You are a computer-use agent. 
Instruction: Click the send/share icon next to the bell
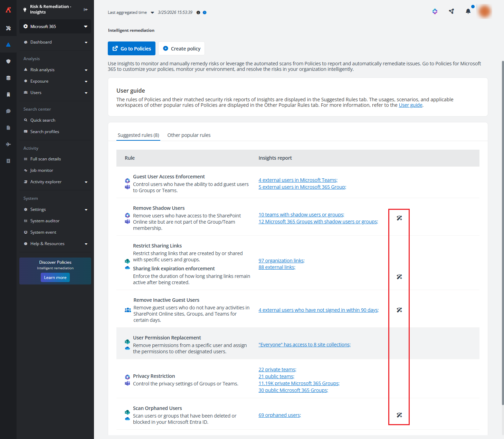(451, 11)
